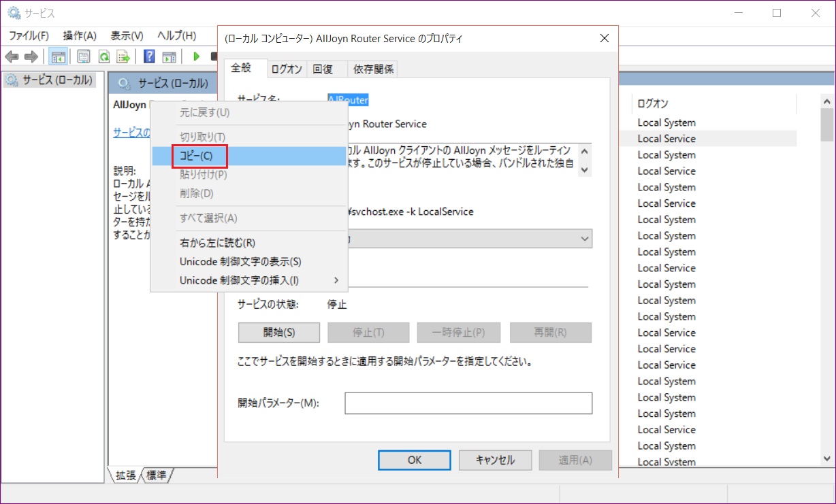Refresh the services list via toolbar icon
Screen dimensions: 836x504
pyautogui.click(x=104, y=56)
